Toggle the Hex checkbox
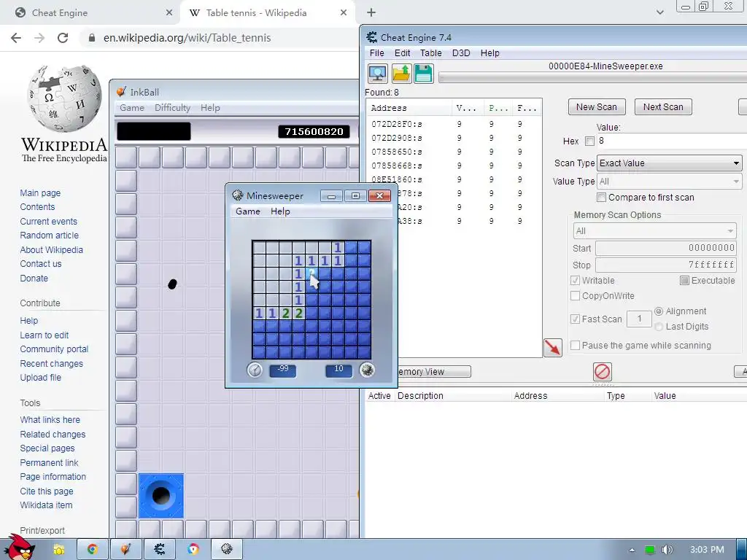This screenshot has height=560, width=747. pyautogui.click(x=589, y=141)
